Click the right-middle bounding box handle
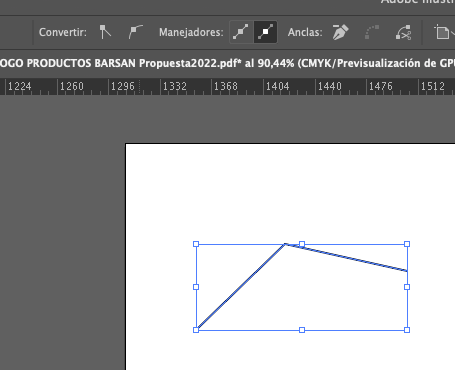 [407, 287]
